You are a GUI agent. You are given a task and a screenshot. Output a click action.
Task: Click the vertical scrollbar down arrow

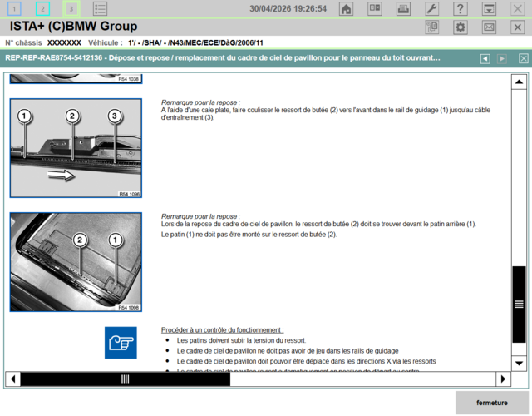519,364
